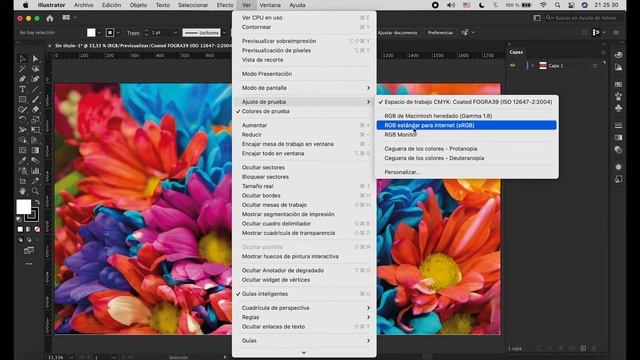Screen dimensions: 640x360
Task: Toggle Colores de prueba menu option
Action: click(265, 111)
